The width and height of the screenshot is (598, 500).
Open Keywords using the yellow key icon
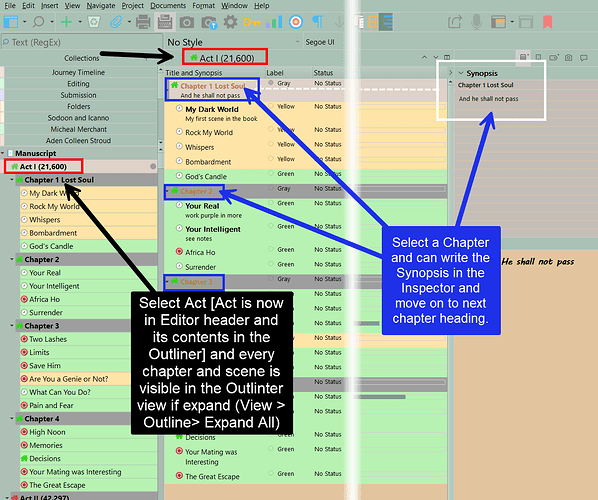tap(252, 22)
